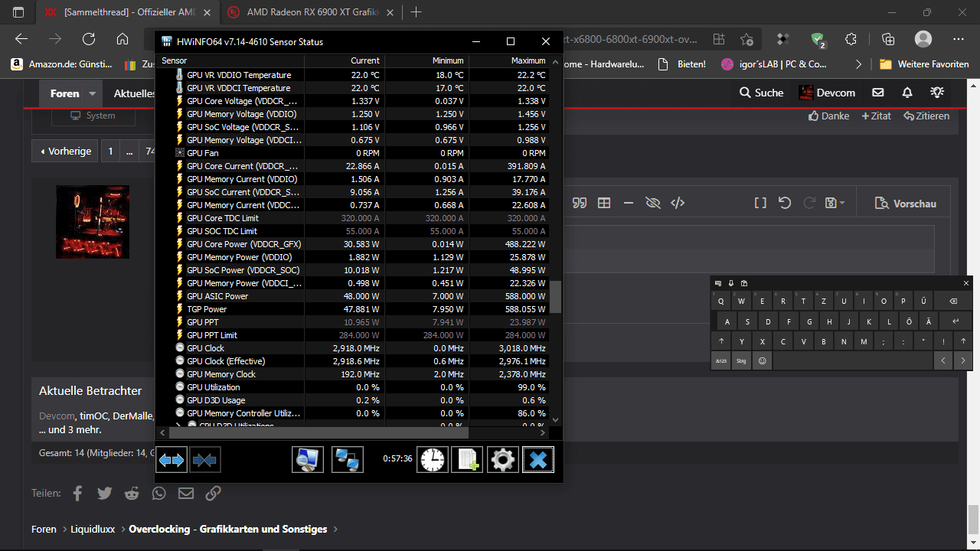Open new browser tab plus button

click(416, 12)
